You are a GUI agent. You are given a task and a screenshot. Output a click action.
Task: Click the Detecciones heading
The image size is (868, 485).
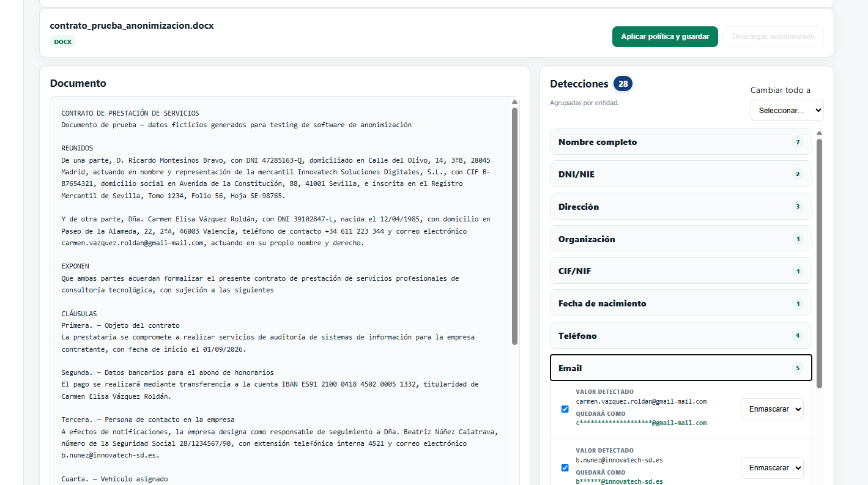coord(579,84)
